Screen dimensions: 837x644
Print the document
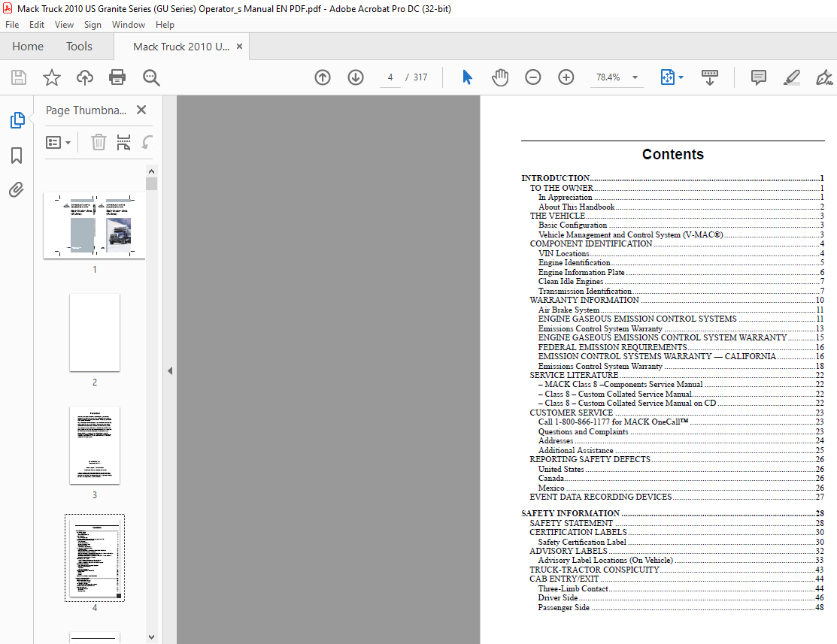(117, 77)
